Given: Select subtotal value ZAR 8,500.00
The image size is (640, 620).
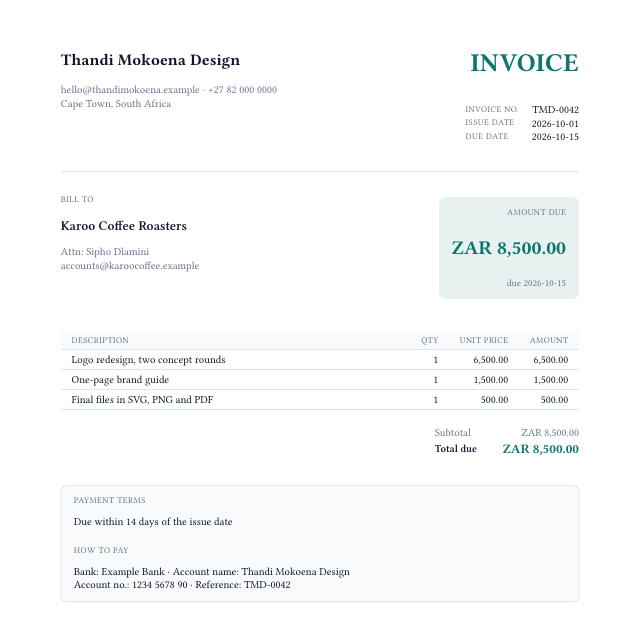Looking at the screenshot, I should coord(550,433).
